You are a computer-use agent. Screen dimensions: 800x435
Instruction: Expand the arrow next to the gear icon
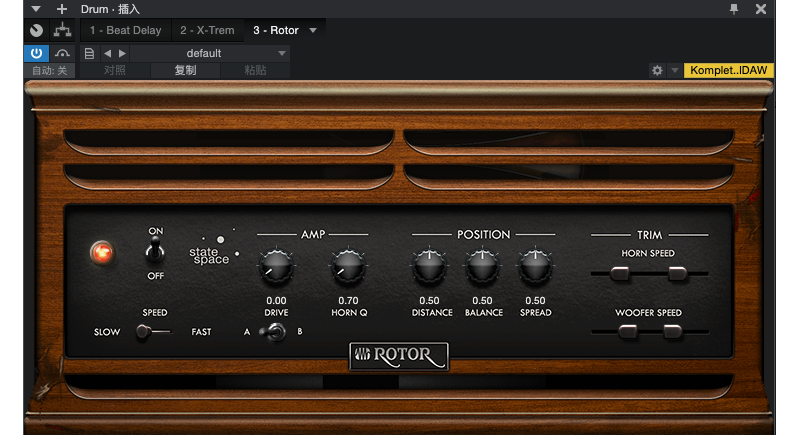point(674,70)
